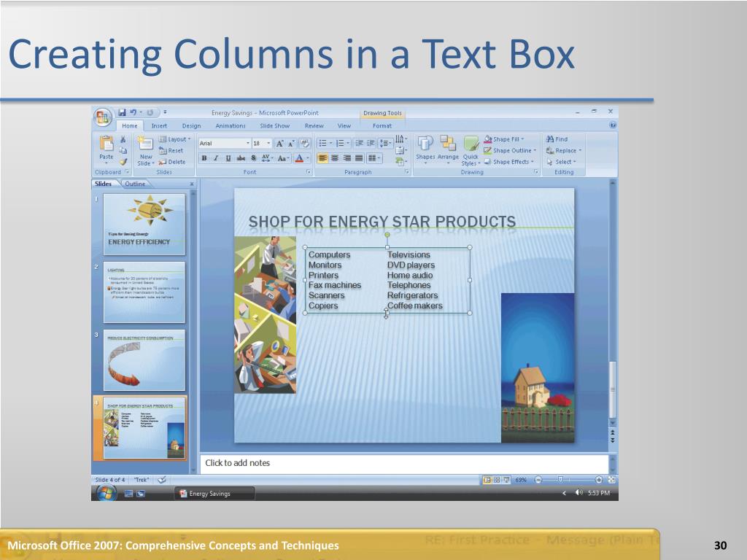747x560 pixels.
Task: Open the font color picker
Action: click(x=302, y=158)
